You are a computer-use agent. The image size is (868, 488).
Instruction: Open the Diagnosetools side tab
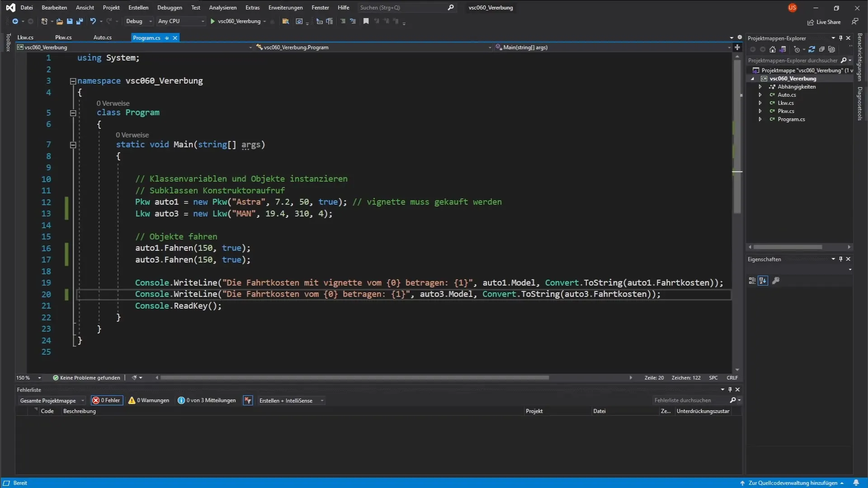(860, 104)
